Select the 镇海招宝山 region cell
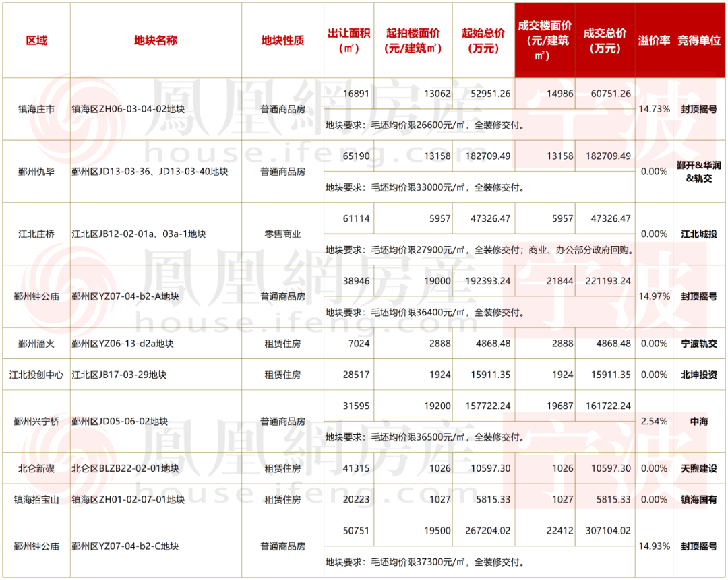The image size is (728, 580). point(36,500)
